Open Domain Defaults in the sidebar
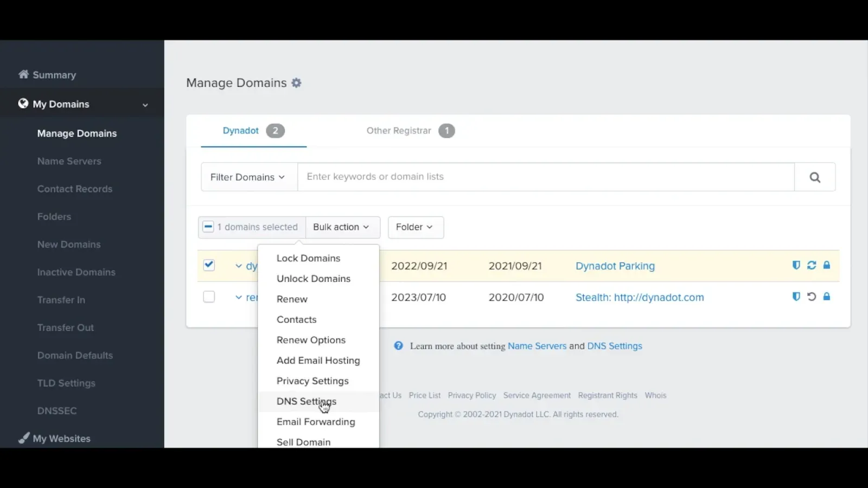The height and width of the screenshot is (488, 868). (75, 355)
